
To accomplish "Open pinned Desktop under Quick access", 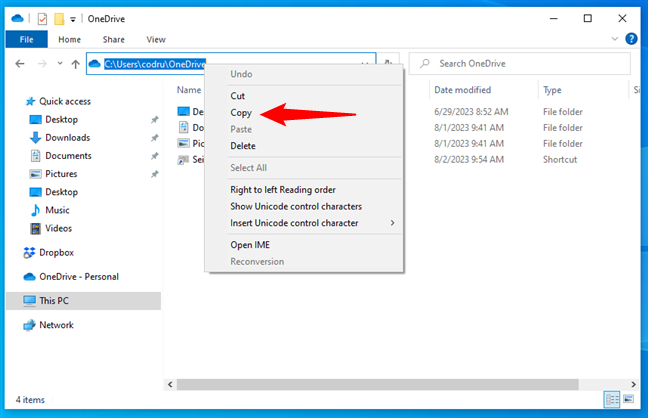I will (x=61, y=119).
